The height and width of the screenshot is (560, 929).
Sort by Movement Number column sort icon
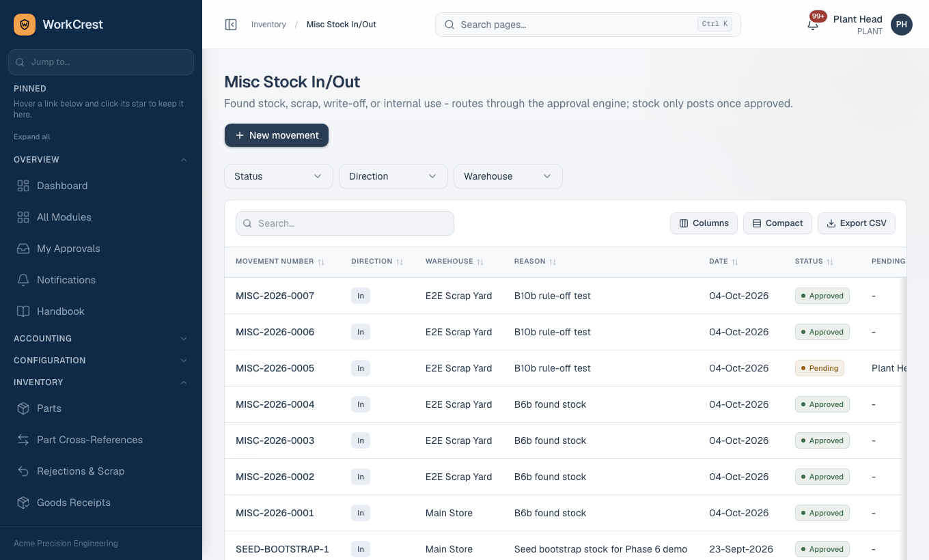pos(321,262)
